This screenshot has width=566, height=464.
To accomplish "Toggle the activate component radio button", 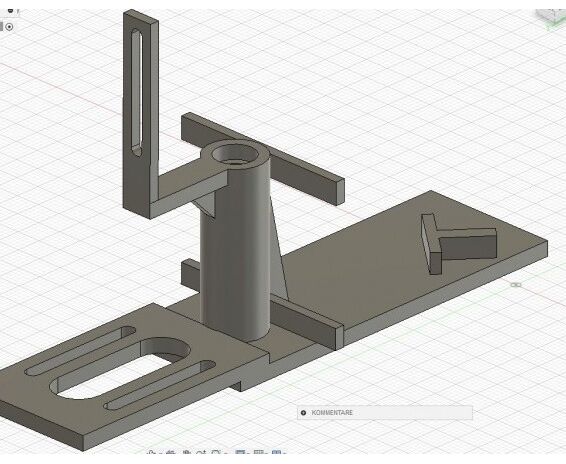I will (x=9, y=27).
